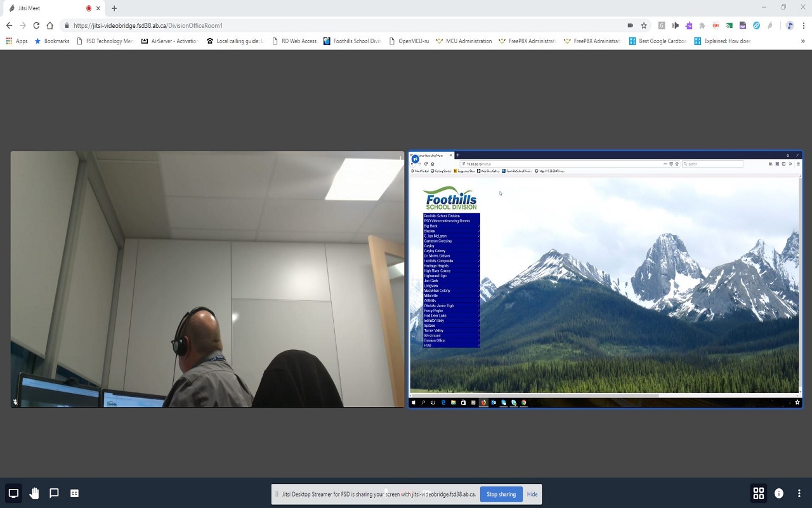Image resolution: width=812 pixels, height=508 pixels.
Task: Click inside the browser address bar
Action: click(254, 25)
